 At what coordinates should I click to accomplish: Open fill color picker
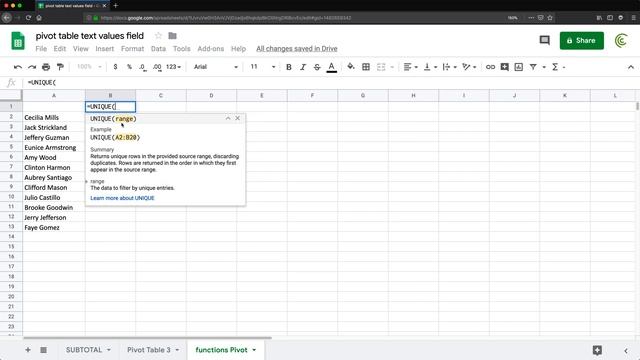pyautogui.click(x=351, y=67)
